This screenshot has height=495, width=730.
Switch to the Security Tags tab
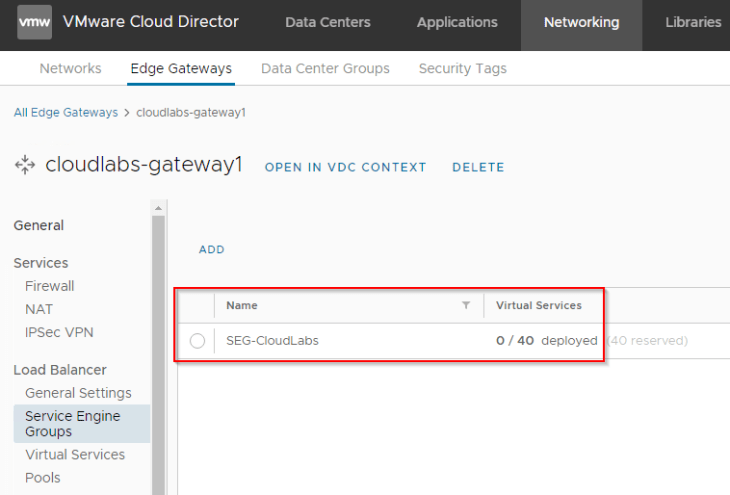(x=462, y=68)
